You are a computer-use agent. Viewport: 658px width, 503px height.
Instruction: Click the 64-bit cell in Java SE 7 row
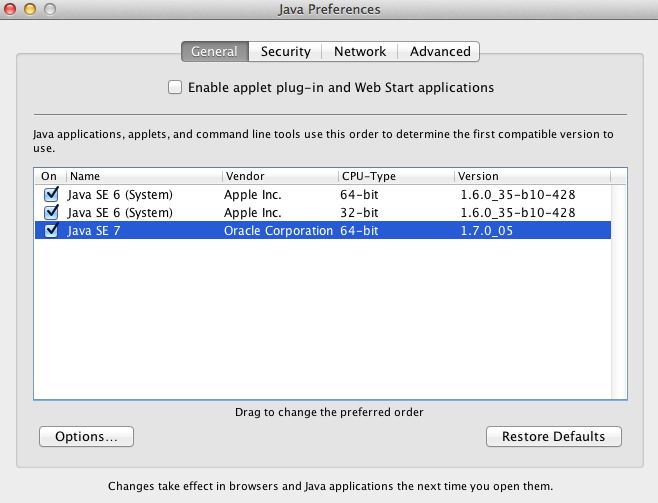tap(359, 231)
